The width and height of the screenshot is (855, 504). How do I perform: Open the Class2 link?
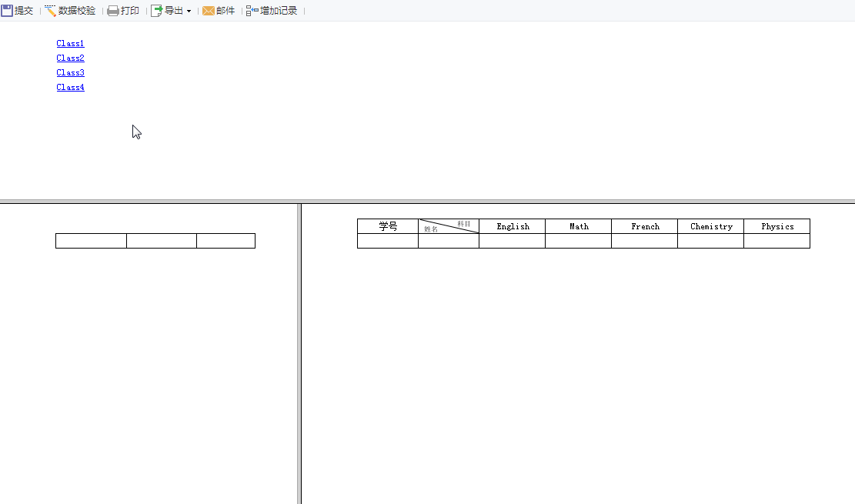[70, 58]
